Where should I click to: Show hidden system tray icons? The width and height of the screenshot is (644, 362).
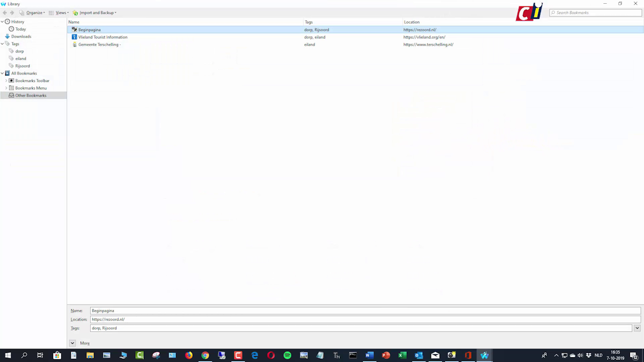click(556, 355)
